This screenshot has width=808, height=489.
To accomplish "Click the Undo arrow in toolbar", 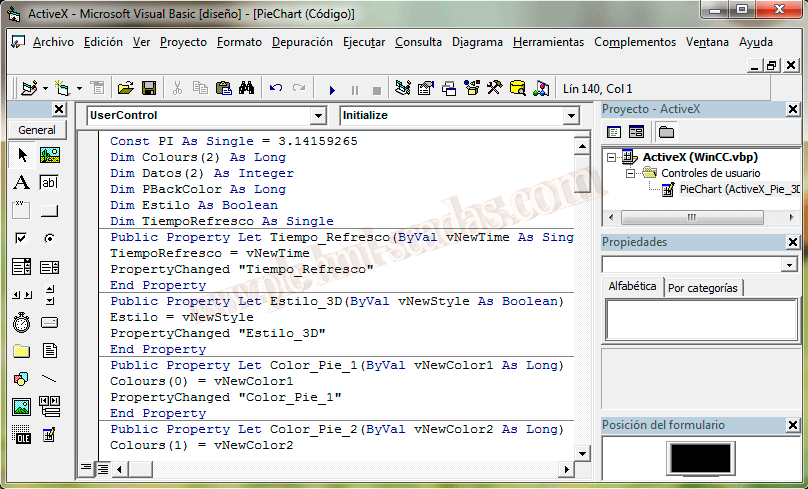I will pos(276,88).
